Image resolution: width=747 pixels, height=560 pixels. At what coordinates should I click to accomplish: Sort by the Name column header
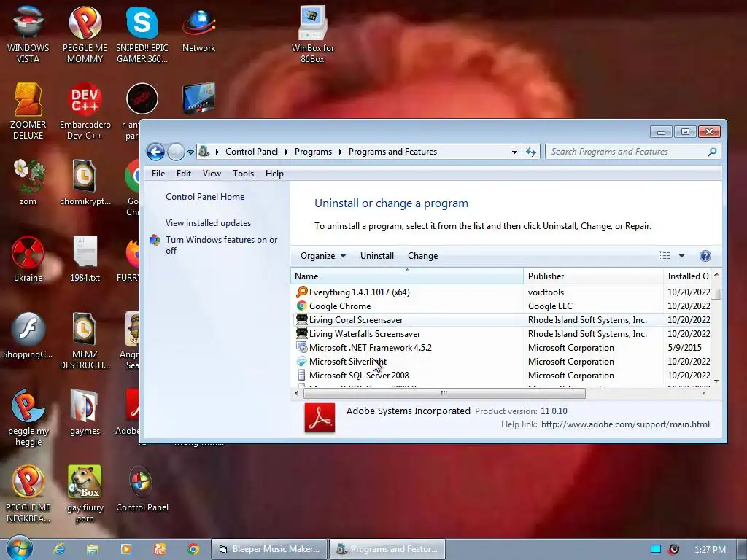406,276
